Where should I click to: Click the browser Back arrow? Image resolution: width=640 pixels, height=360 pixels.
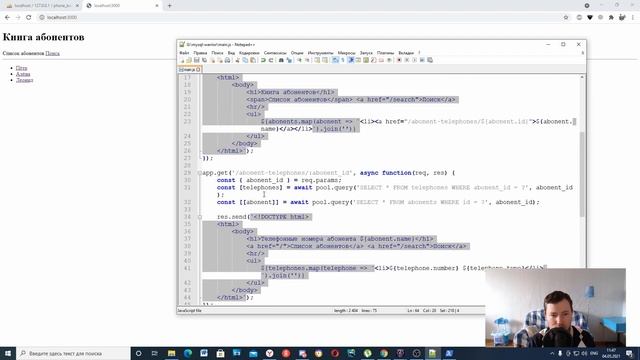(x=7, y=17)
